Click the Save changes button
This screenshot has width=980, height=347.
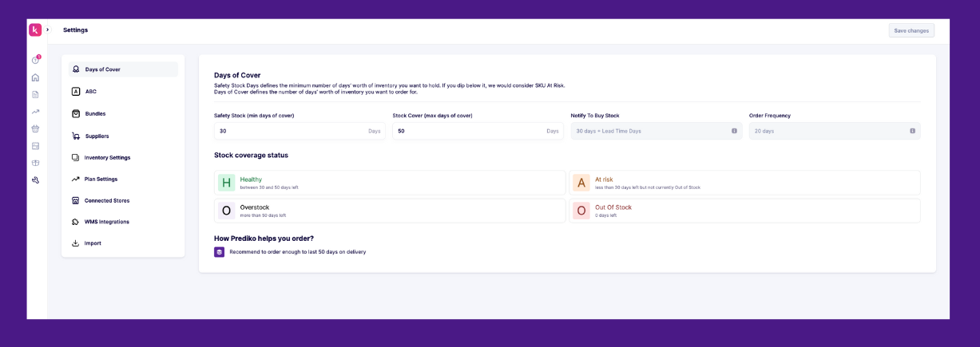coord(911,30)
